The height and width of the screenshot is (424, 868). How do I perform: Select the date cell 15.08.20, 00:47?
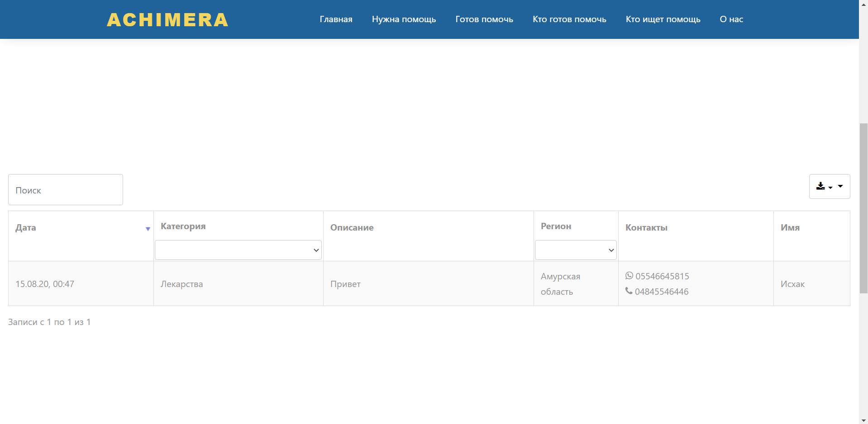pos(81,284)
